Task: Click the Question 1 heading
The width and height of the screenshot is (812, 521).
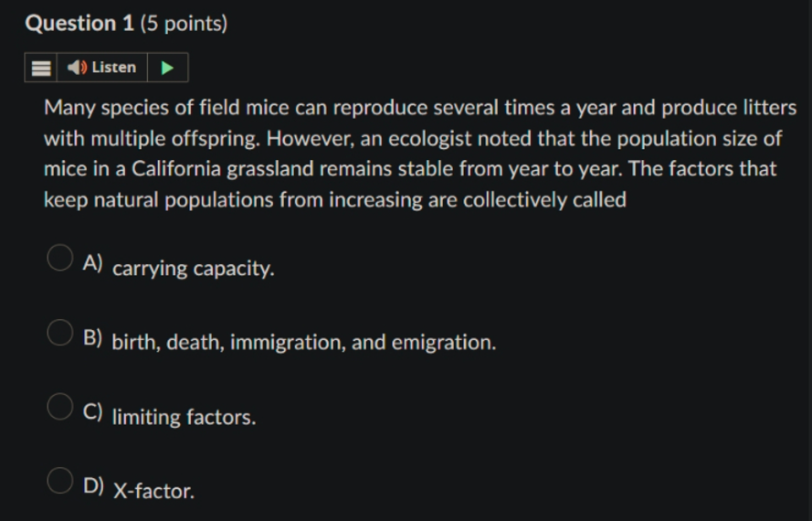Action: click(x=79, y=24)
